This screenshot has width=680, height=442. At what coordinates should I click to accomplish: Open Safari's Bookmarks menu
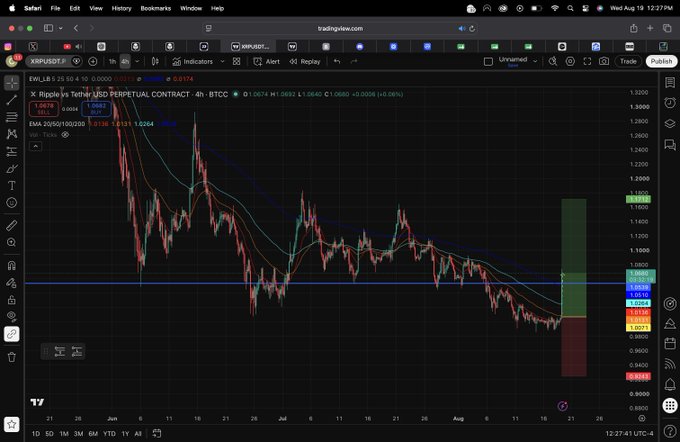tap(156, 8)
